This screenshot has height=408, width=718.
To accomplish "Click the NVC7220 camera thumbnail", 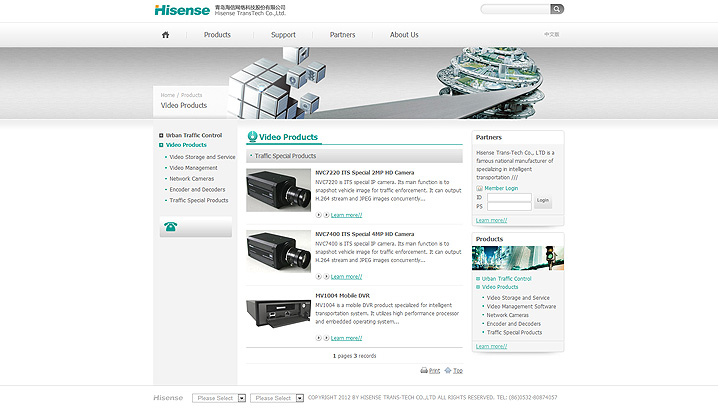I will click(278, 190).
